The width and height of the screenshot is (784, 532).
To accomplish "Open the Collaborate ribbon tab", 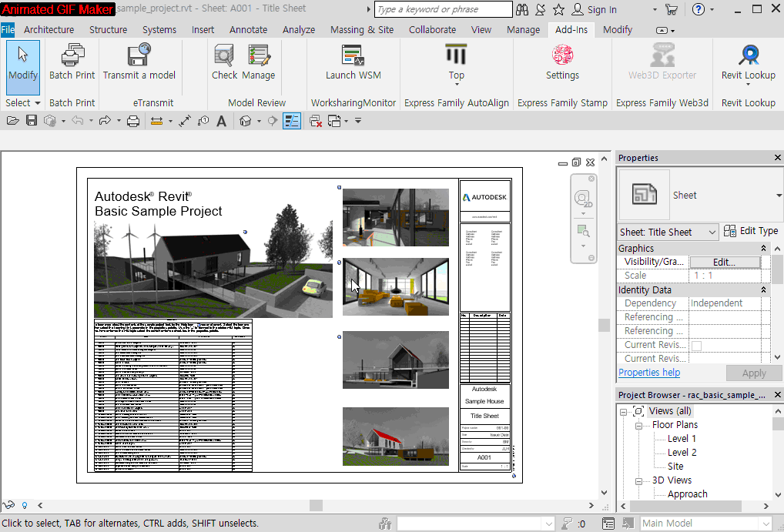I will (432, 30).
